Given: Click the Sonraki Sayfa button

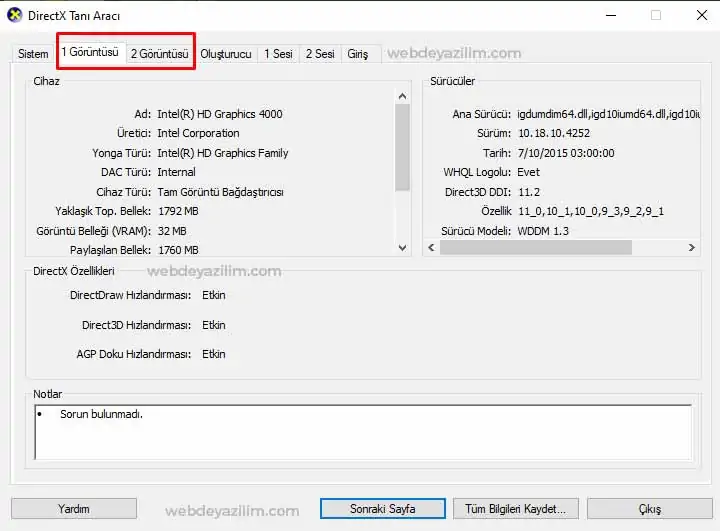Looking at the screenshot, I should pyautogui.click(x=382, y=508).
